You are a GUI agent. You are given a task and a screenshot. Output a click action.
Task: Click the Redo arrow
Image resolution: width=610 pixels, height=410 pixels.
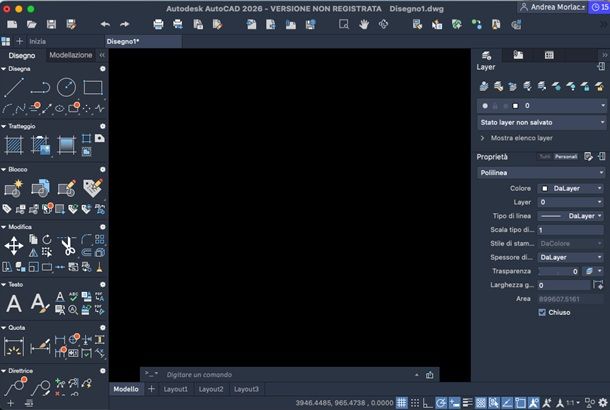tap(124, 24)
